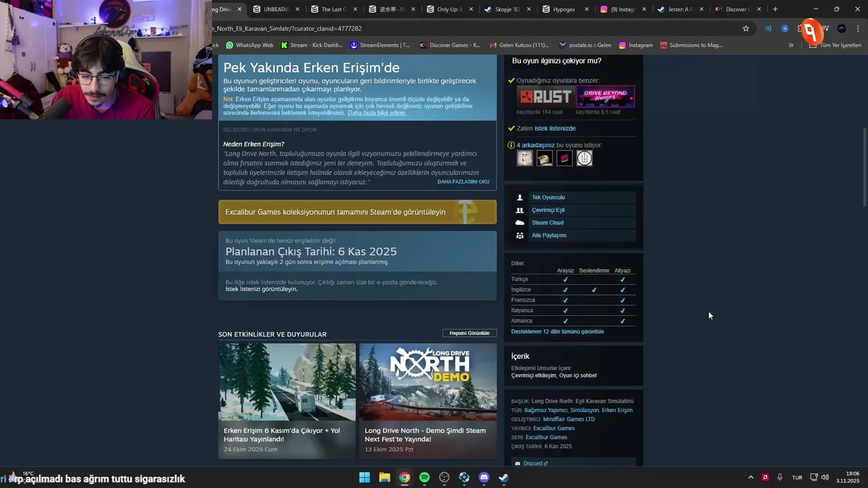The width and height of the screenshot is (868, 488).
Task: Open 'Erken Erişim 6 Kasım'da Çıkıyor' announcement
Action: click(287, 401)
